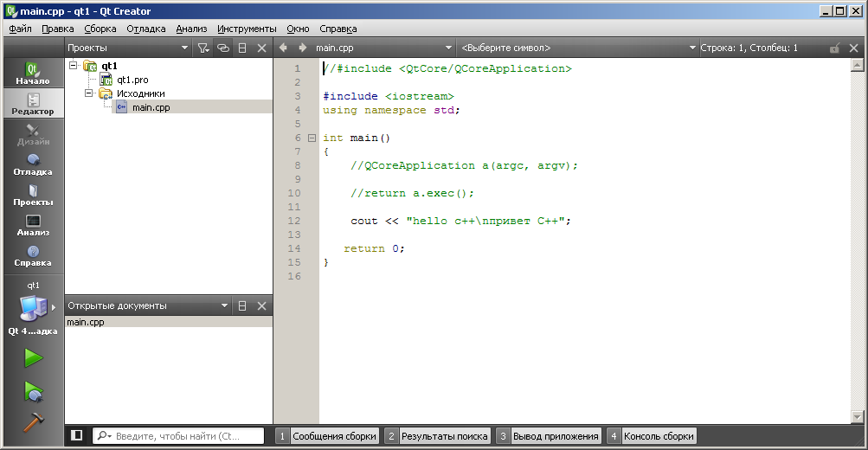Open the Справка mode in sidebar
The width and height of the screenshot is (868, 450).
tap(33, 255)
